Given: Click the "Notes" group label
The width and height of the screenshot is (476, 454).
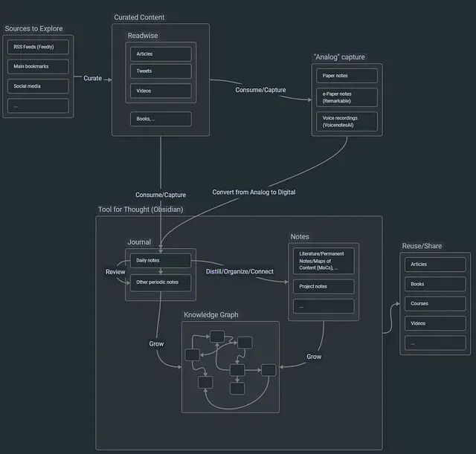Looking at the screenshot, I should click(x=300, y=237).
